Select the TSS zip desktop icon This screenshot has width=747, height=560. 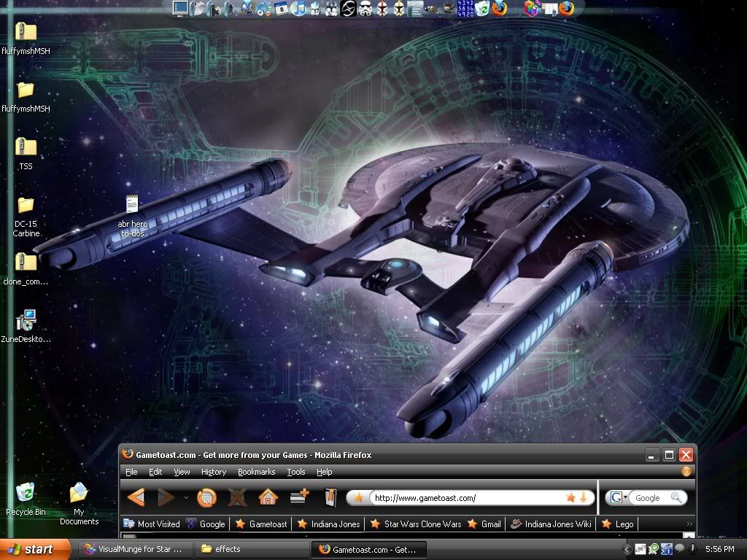coord(26,154)
